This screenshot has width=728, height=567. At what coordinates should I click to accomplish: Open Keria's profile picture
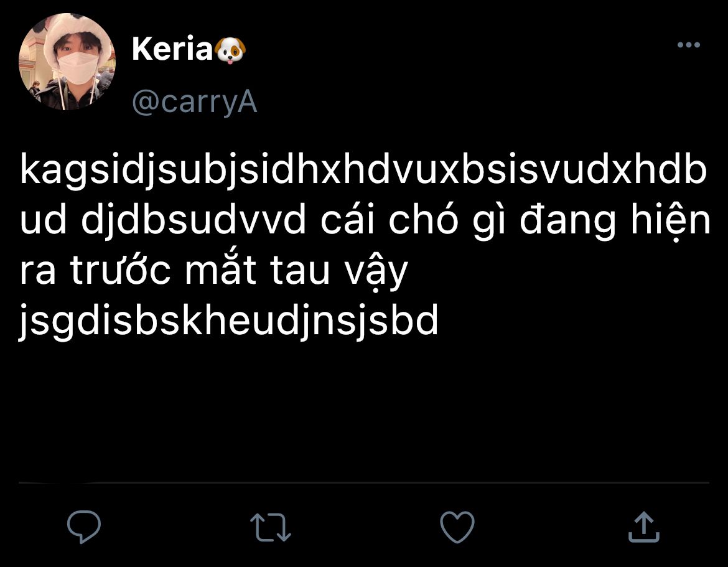[67, 62]
